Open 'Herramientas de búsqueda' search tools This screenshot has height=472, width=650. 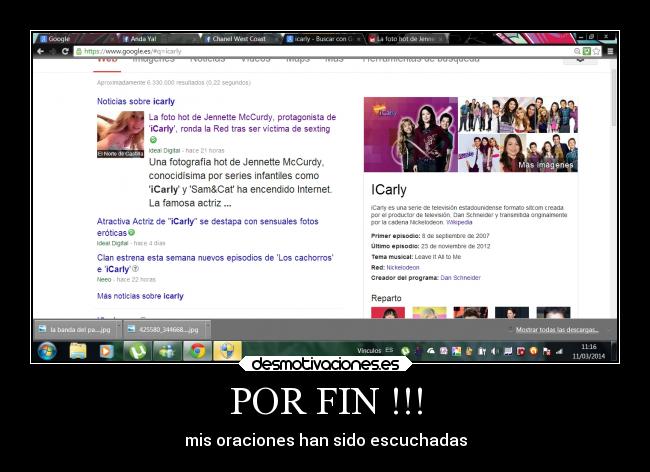click(421, 59)
